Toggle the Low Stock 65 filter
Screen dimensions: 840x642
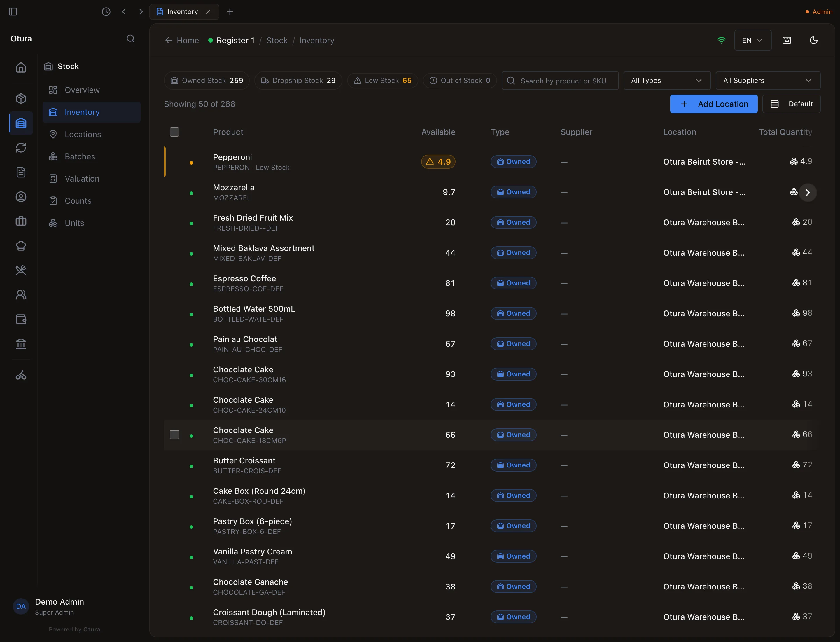tap(382, 81)
